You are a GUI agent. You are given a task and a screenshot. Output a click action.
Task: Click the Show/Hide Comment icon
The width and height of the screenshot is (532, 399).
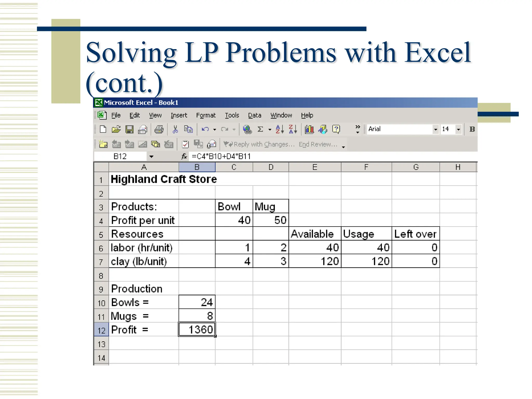pos(142,144)
